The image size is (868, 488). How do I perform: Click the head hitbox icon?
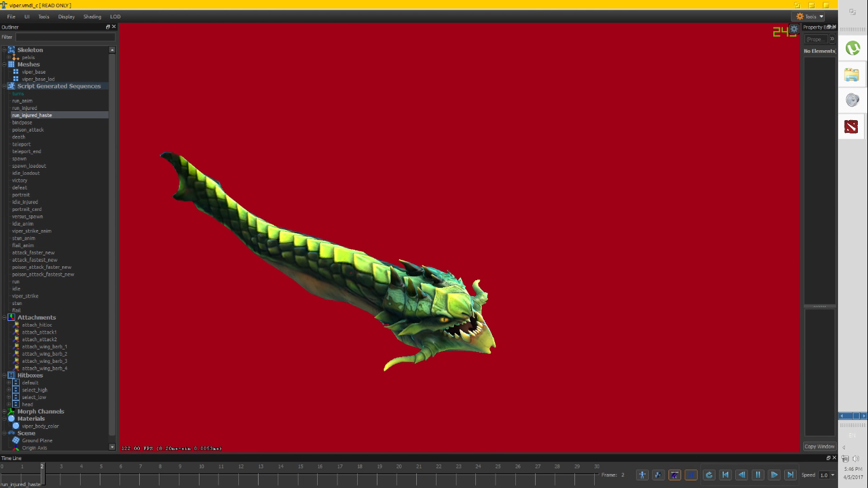(16, 404)
